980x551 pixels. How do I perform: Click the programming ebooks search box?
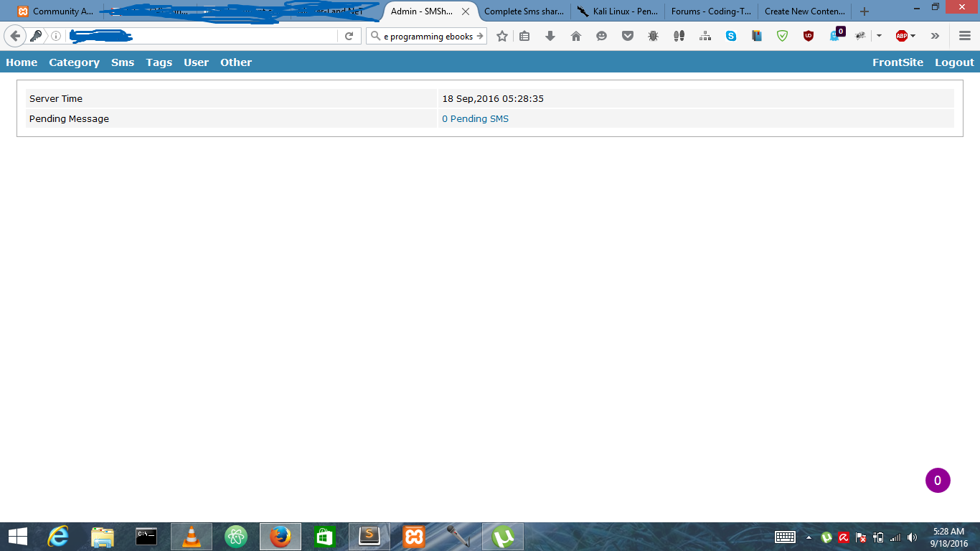tap(427, 36)
